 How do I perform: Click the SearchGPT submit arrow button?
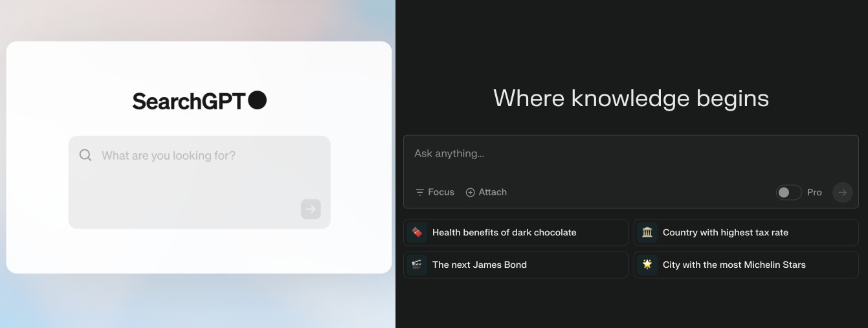coord(311,209)
